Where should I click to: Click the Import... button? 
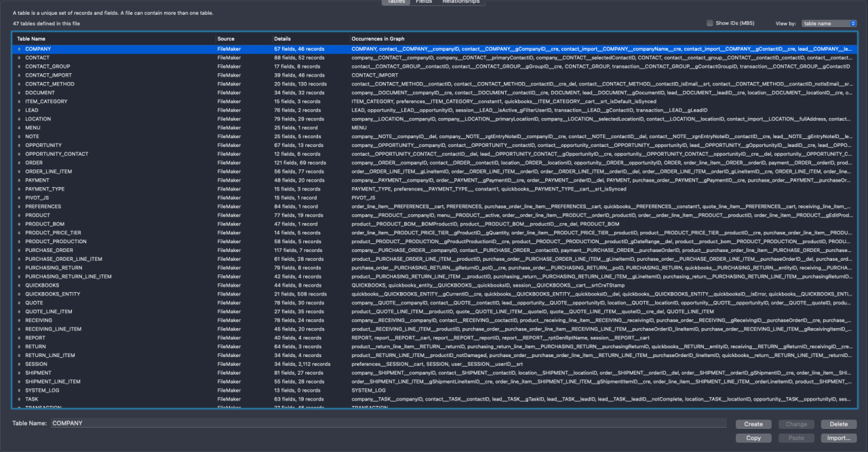click(x=839, y=438)
